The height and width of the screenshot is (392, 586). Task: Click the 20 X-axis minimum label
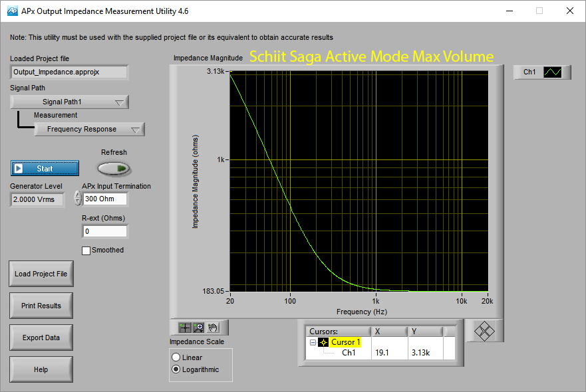pyautogui.click(x=230, y=301)
